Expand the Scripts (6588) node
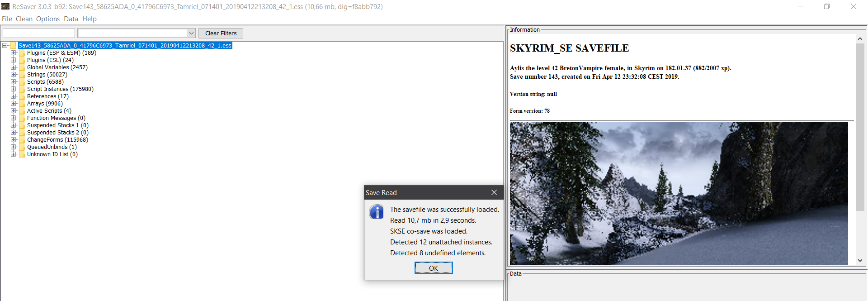 coord(14,81)
